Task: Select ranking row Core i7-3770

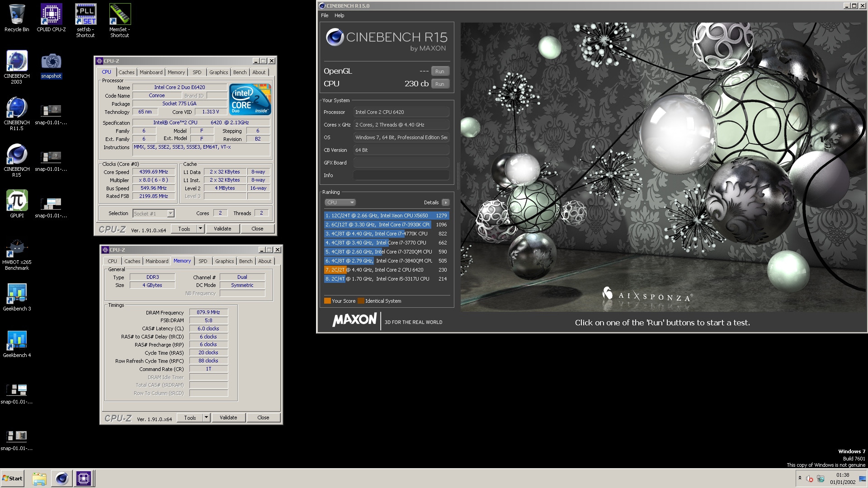Action: [386, 243]
